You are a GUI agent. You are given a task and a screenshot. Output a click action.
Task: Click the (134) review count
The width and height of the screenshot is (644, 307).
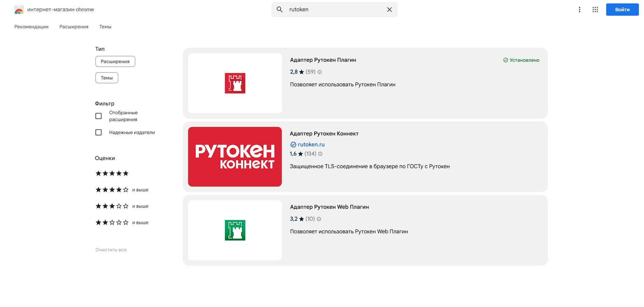click(x=310, y=154)
